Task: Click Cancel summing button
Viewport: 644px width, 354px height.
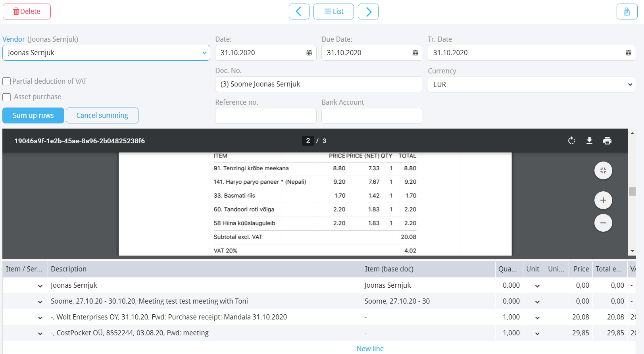Action: click(x=102, y=115)
